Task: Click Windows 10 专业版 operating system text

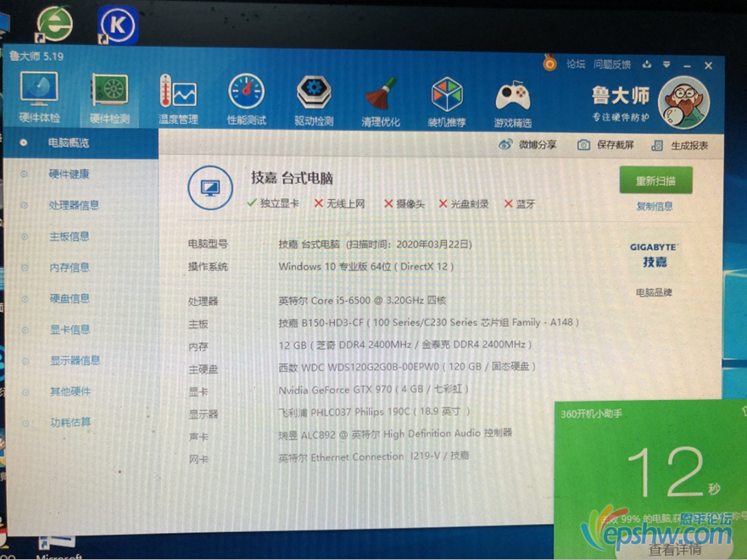Action: [x=365, y=266]
